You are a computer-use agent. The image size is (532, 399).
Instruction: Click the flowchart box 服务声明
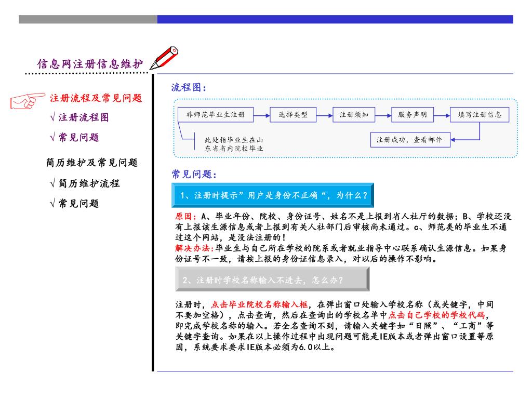pyautogui.click(x=413, y=115)
